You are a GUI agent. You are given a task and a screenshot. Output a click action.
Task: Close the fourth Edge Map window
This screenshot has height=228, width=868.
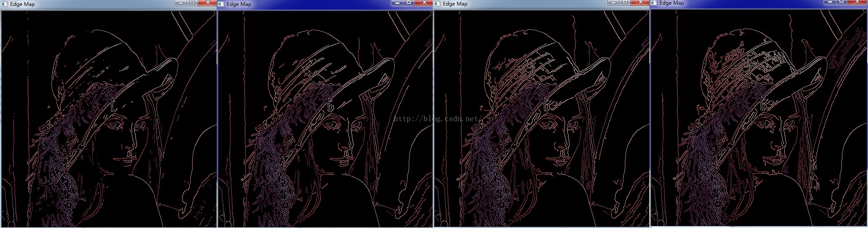tap(857, 2)
